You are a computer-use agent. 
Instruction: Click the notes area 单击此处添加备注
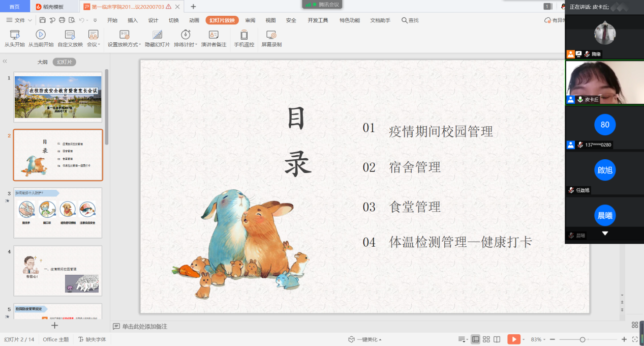coord(144,326)
